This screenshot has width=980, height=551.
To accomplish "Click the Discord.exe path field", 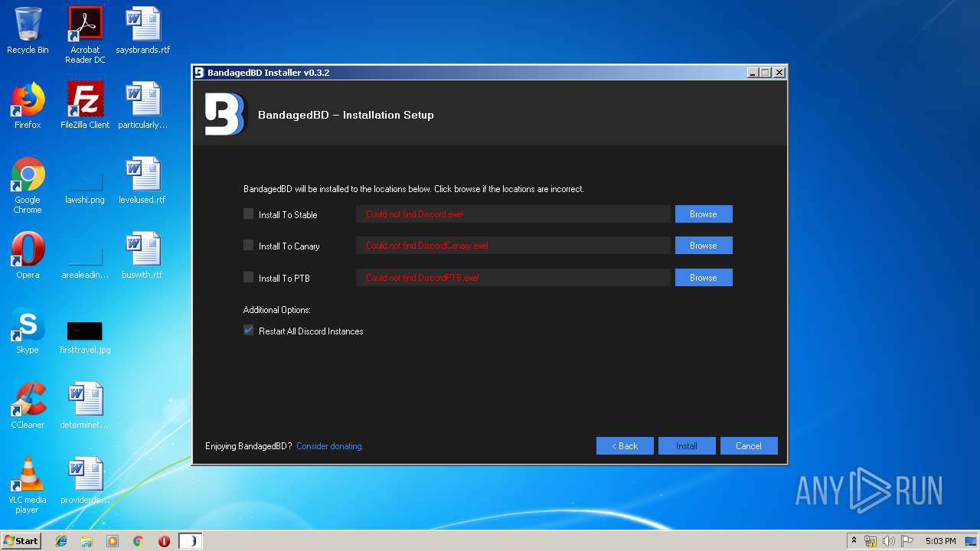I will coord(513,214).
